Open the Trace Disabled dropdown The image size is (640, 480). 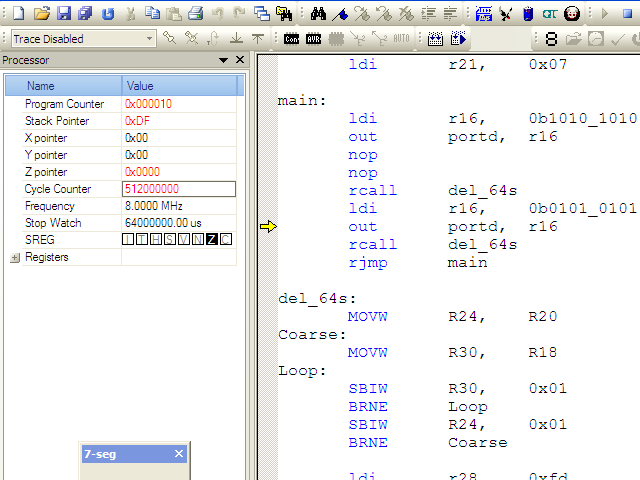pos(150,39)
